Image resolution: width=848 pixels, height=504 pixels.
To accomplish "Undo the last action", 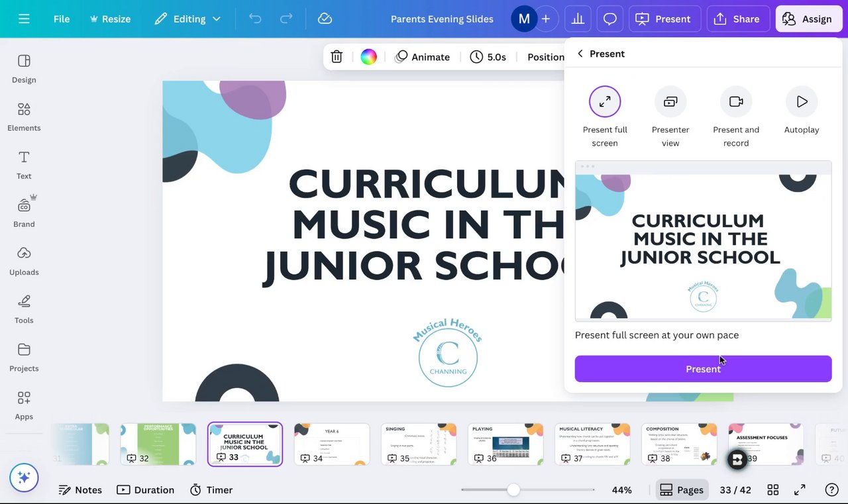I will point(255,19).
